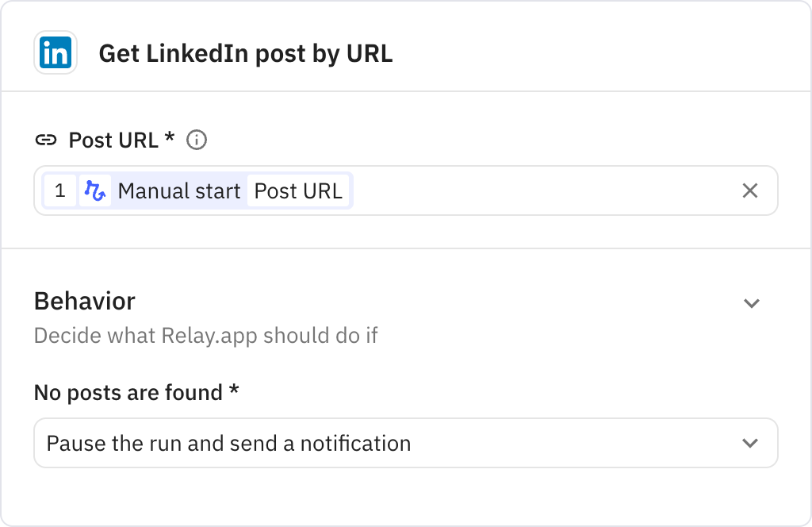Click the required asterisk beside Post URL
Viewport: 812px width, 527px height.
click(167, 140)
